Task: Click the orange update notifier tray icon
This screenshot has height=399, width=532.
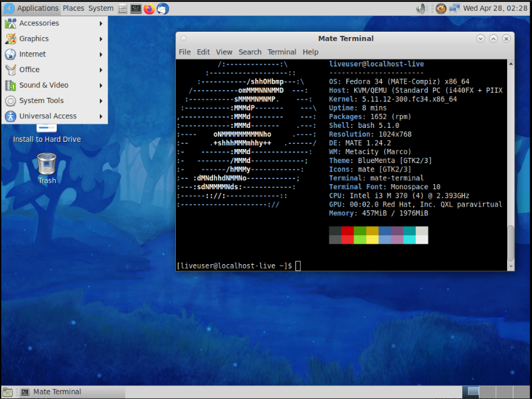Action: coord(441,8)
